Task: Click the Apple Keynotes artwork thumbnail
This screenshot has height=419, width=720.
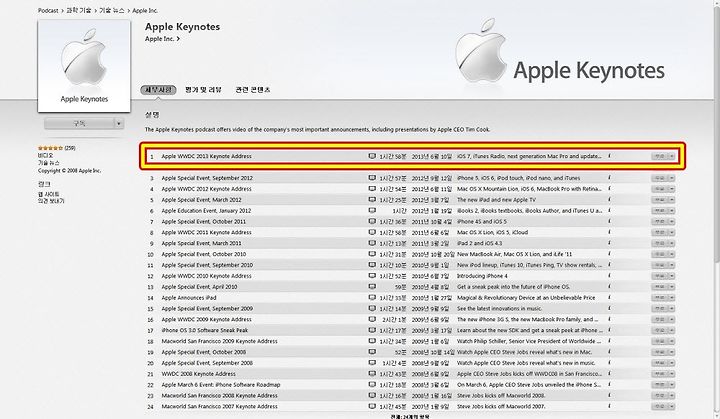Action: click(x=84, y=66)
